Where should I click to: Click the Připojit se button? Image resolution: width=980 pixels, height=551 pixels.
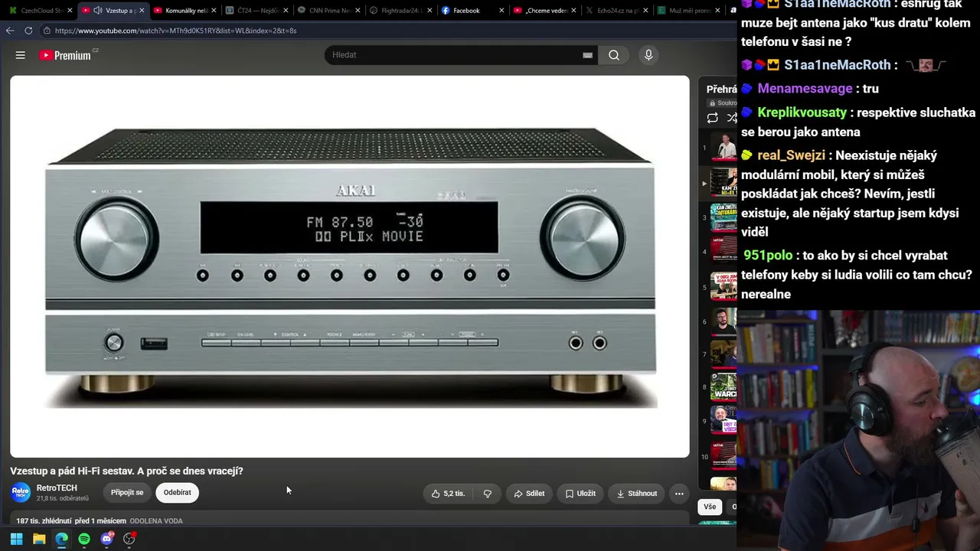coord(127,493)
